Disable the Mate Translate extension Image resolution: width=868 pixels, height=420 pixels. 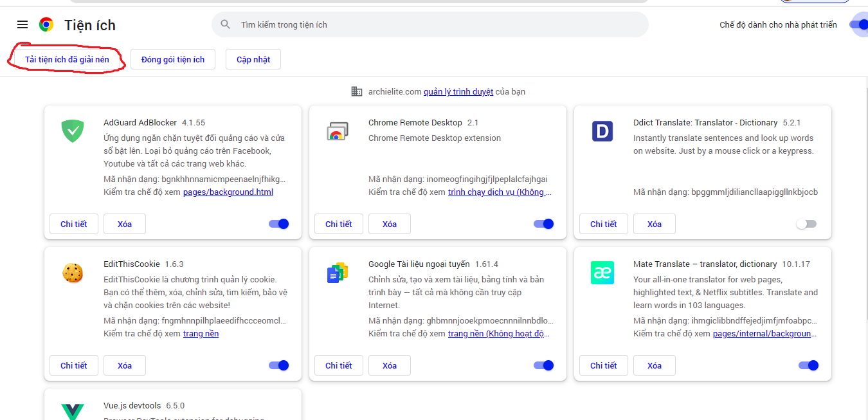pos(809,365)
